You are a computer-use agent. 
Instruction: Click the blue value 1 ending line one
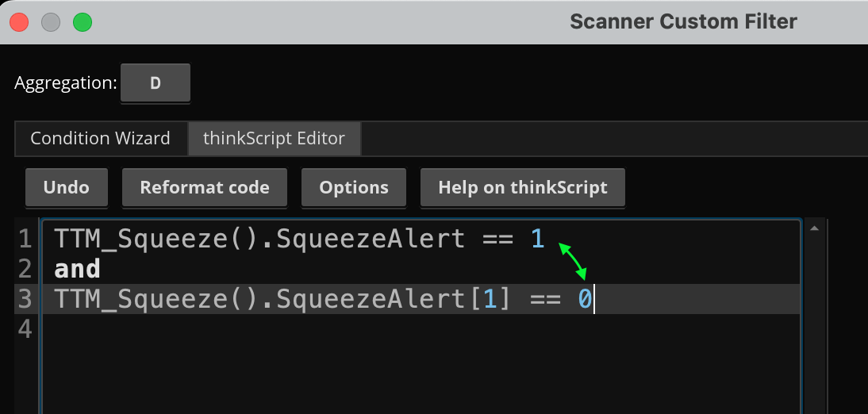(538, 239)
